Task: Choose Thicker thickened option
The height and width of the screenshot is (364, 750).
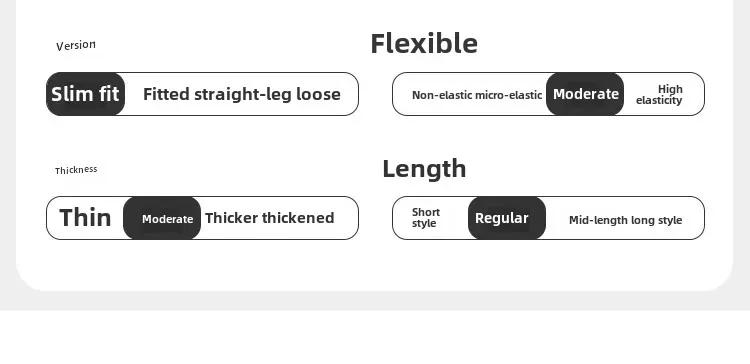Action: [x=270, y=218]
